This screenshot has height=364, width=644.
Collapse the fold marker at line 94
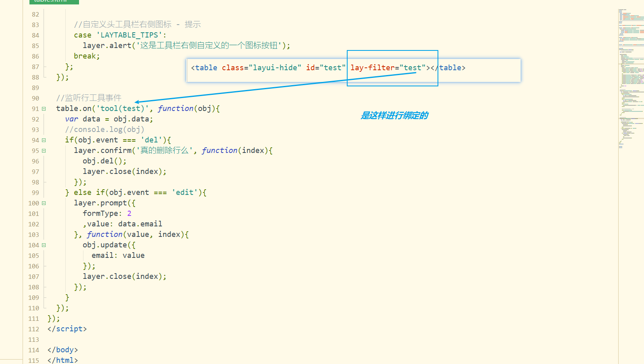[x=44, y=140]
